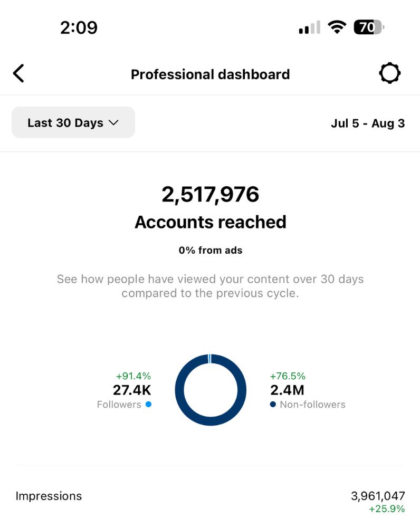The image size is (420, 528).
Task: Tap the battery level indicator
Action: [x=368, y=27]
